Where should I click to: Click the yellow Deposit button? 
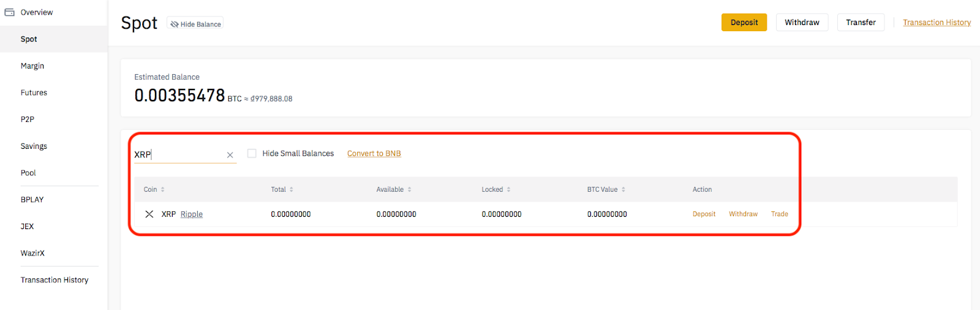point(744,23)
